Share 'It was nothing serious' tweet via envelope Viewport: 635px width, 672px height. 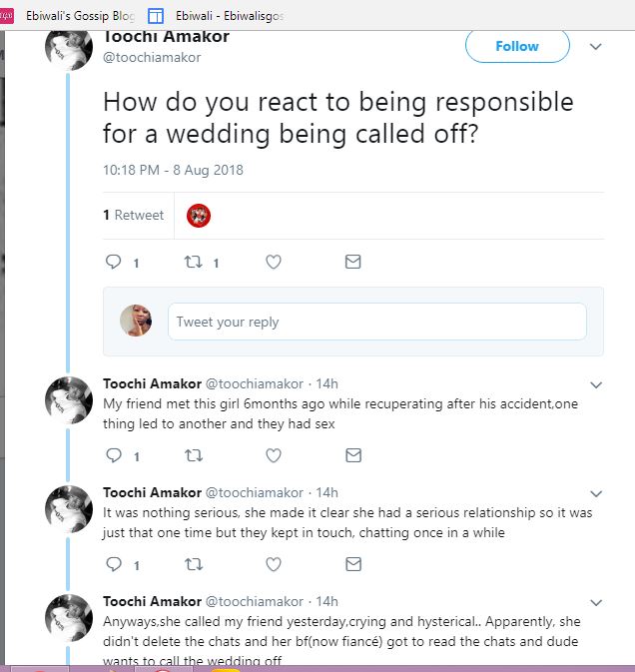(352, 565)
